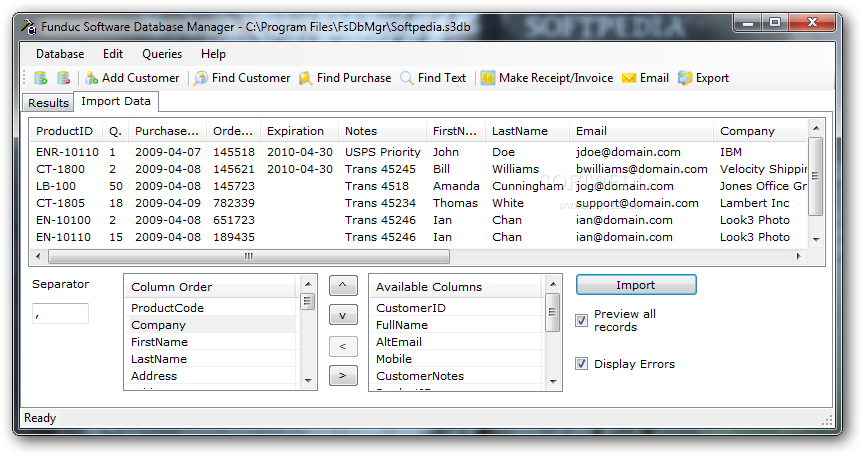Select AltEmail in Available Columns
Screen dimensions: 863x456
pyautogui.click(x=458, y=342)
